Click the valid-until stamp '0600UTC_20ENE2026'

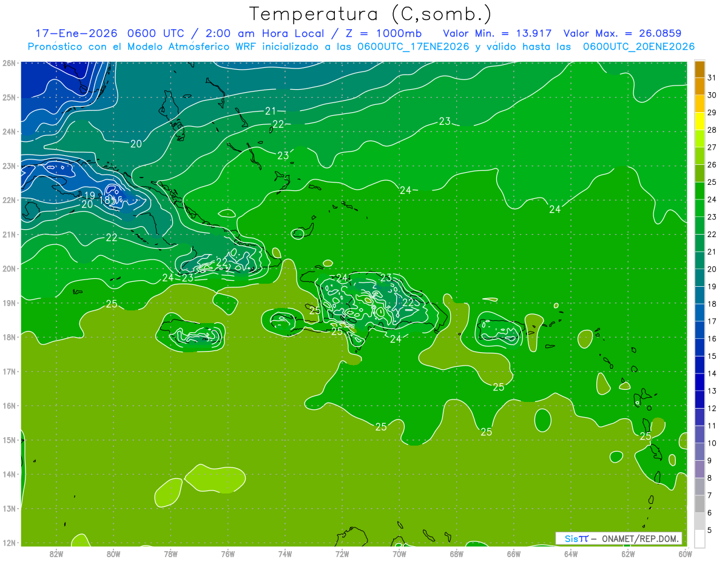[639, 47]
